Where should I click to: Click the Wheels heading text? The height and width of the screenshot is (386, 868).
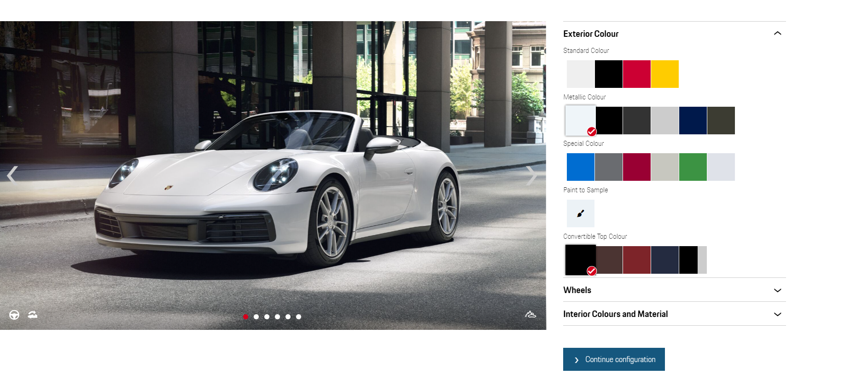pos(577,290)
